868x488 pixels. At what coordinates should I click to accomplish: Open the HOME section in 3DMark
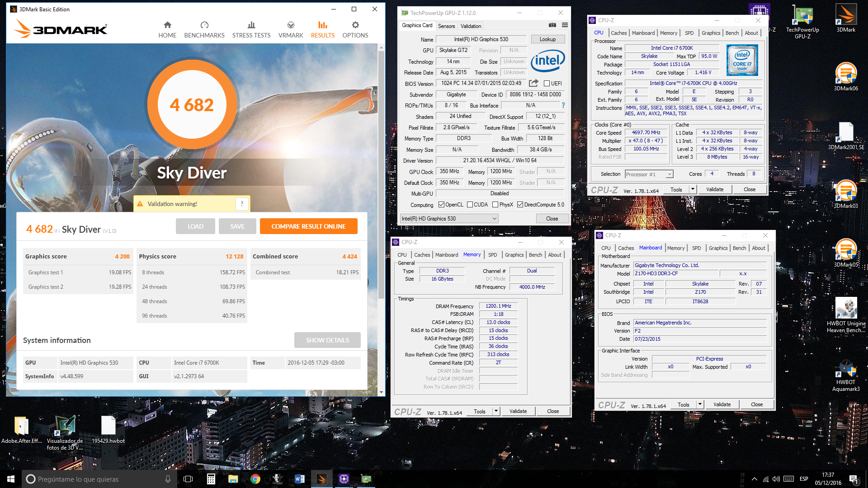(x=167, y=30)
